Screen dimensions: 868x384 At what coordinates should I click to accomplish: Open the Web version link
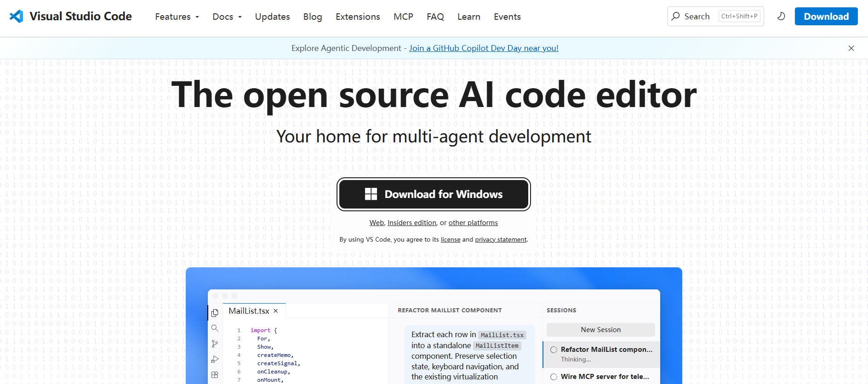tap(377, 223)
